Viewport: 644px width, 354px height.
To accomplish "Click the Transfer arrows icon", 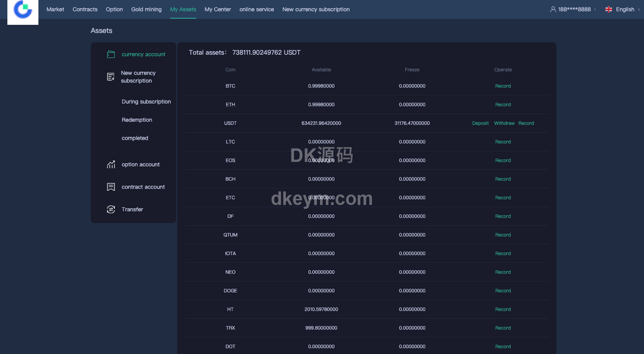I will tap(111, 209).
